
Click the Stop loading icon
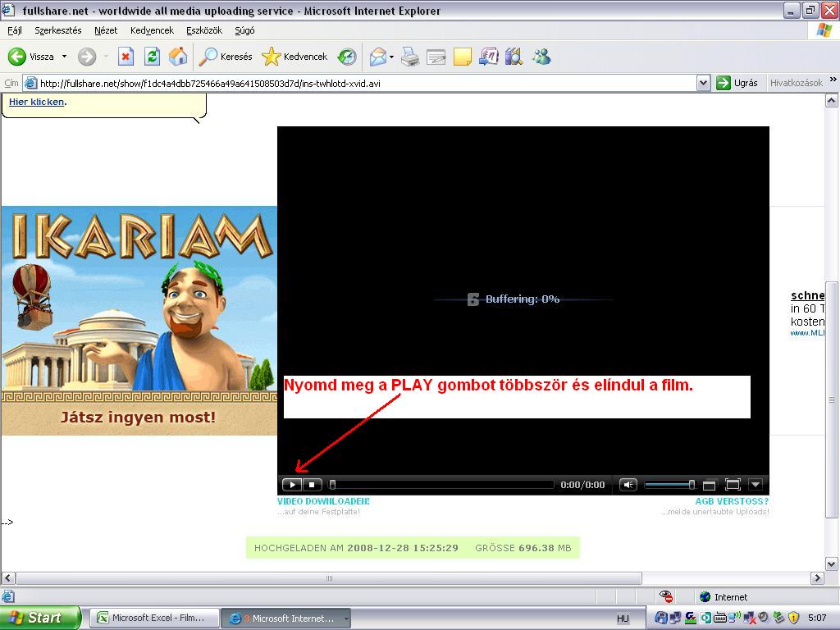(126, 57)
